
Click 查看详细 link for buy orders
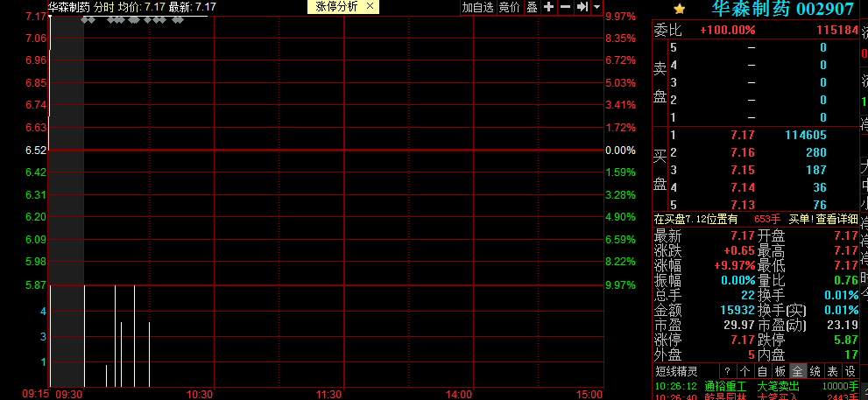pyautogui.click(x=836, y=220)
